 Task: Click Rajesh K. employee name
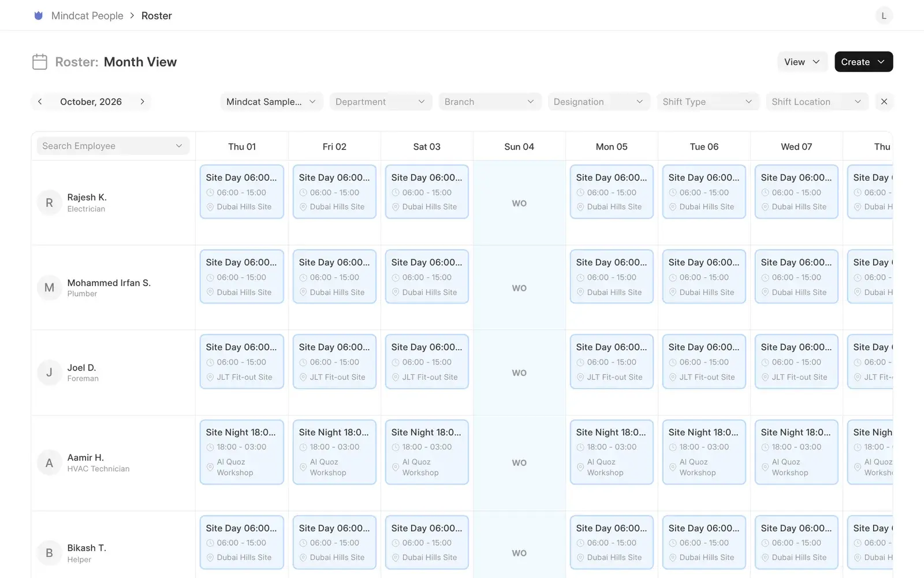87,197
